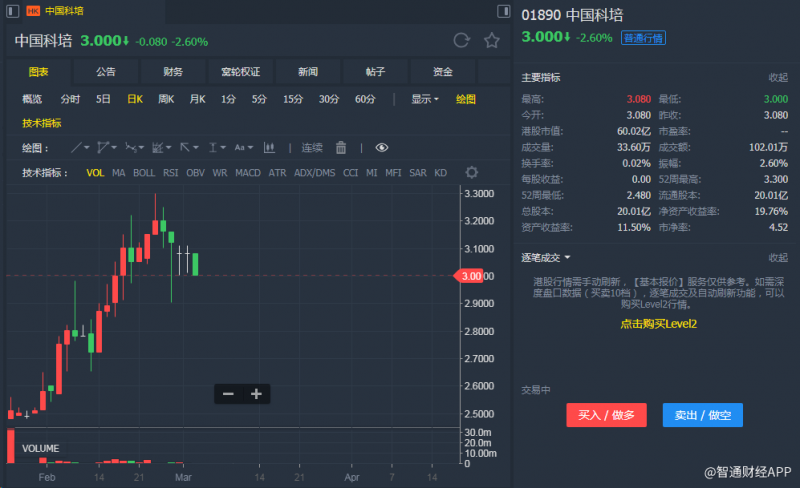Image resolution: width=800 pixels, height=488 pixels.
Task: Click the 买入 / 做多 button
Action: click(x=606, y=415)
